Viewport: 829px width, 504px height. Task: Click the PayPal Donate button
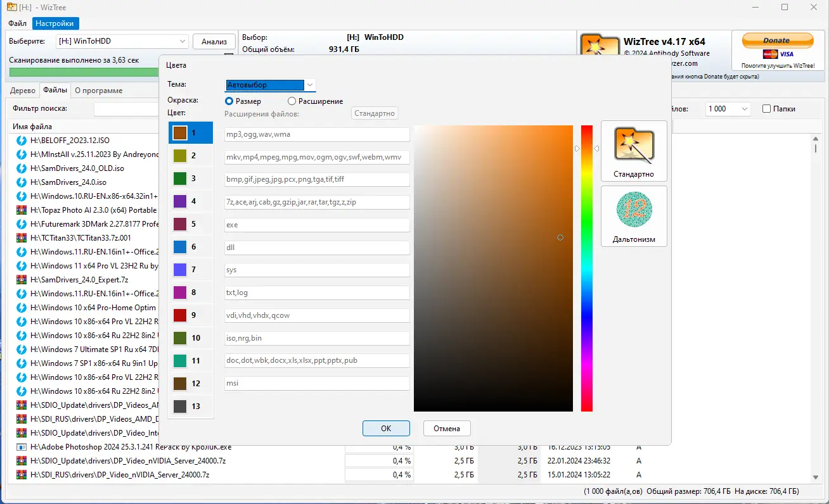(776, 41)
